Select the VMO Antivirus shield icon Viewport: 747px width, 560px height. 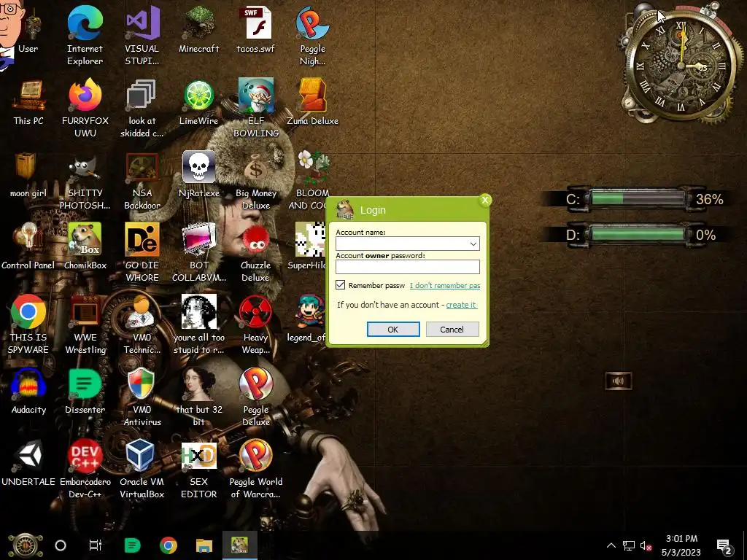pyautogui.click(x=142, y=396)
